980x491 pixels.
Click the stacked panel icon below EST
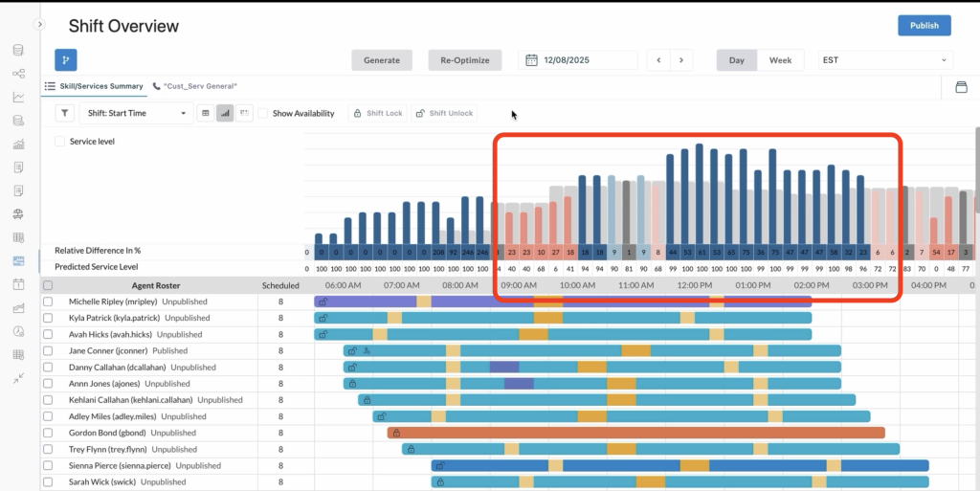tap(961, 87)
